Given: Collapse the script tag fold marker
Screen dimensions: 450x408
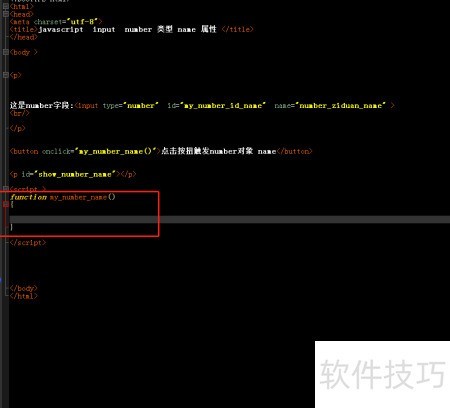Looking at the screenshot, I should (6, 189).
